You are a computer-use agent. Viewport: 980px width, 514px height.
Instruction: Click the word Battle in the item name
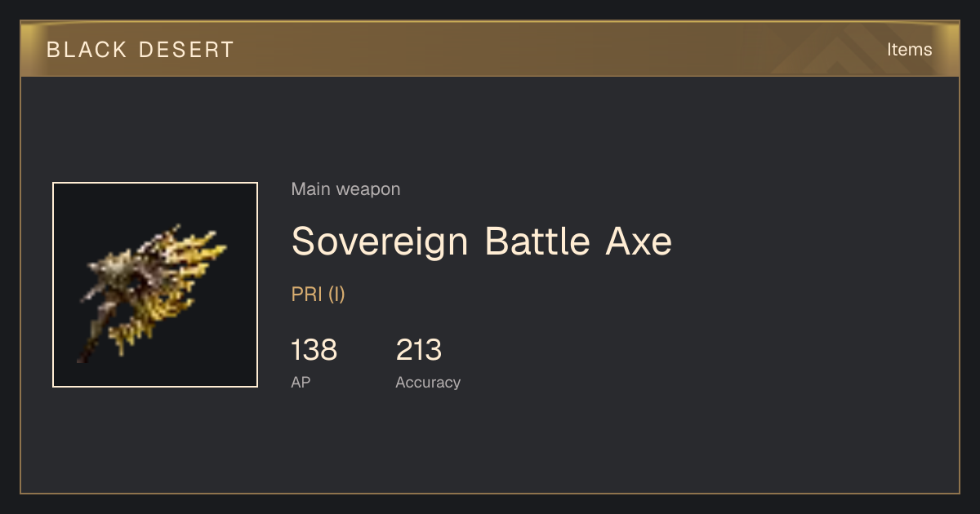point(537,241)
